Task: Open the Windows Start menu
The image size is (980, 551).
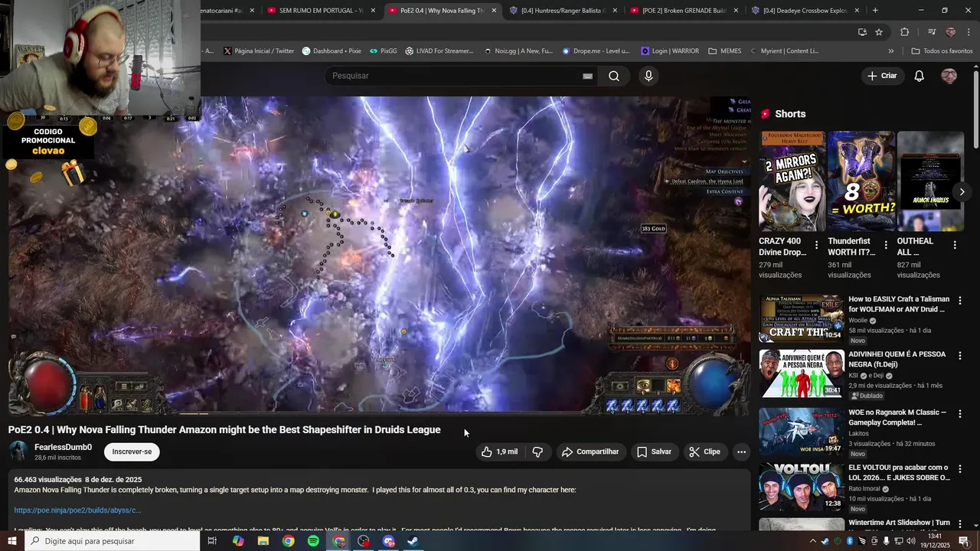Action: (x=12, y=541)
